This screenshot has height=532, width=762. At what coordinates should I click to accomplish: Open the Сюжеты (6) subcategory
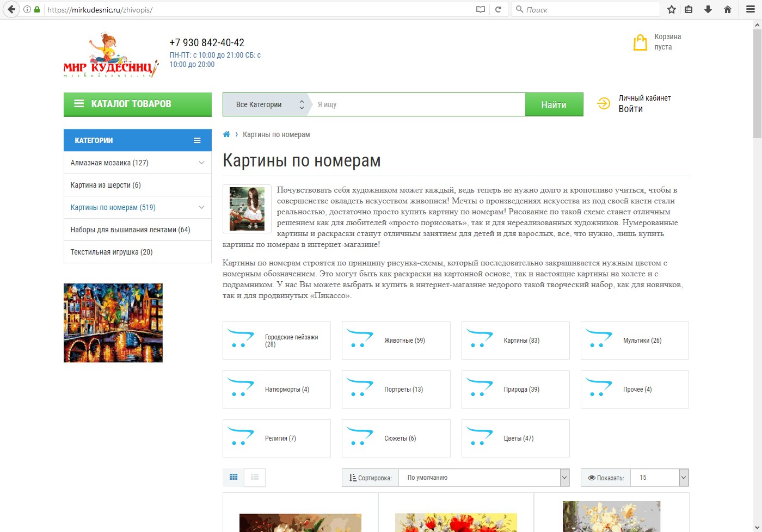click(396, 438)
